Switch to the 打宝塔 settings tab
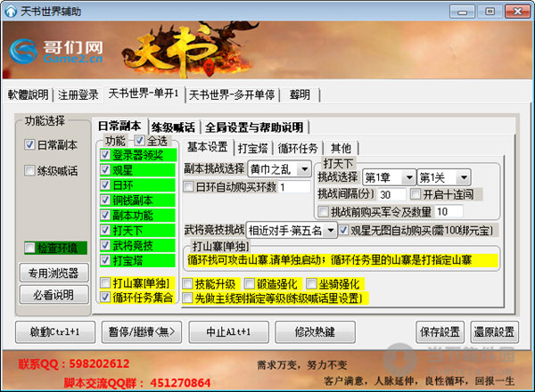 253,148
